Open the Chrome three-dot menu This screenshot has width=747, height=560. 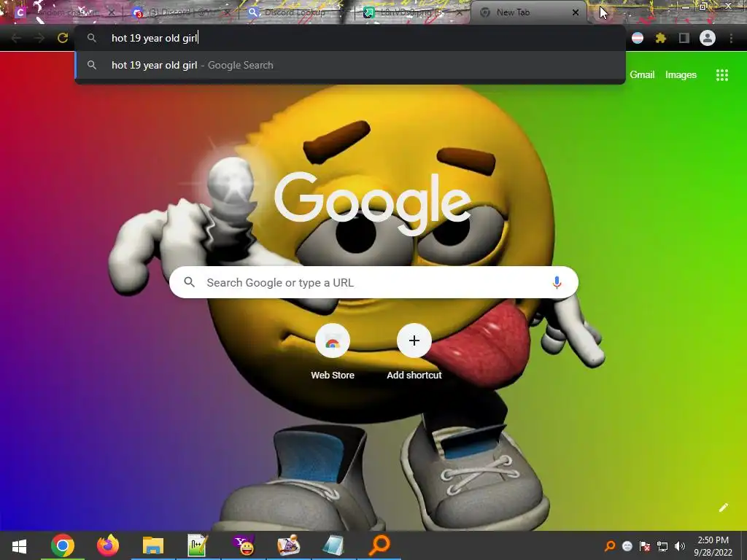pos(731,38)
